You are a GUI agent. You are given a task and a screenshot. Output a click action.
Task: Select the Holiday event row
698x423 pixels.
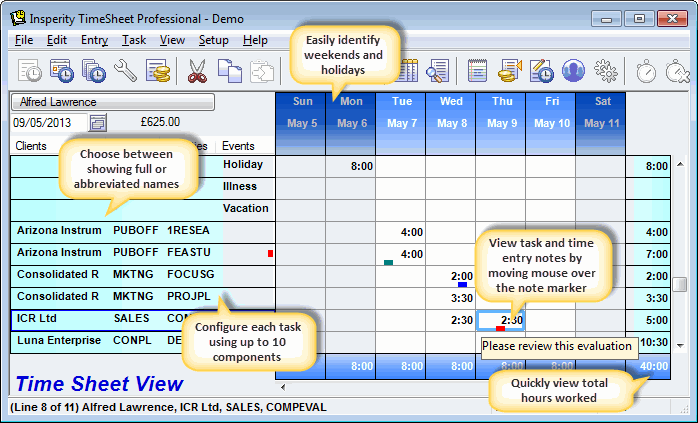pos(142,167)
